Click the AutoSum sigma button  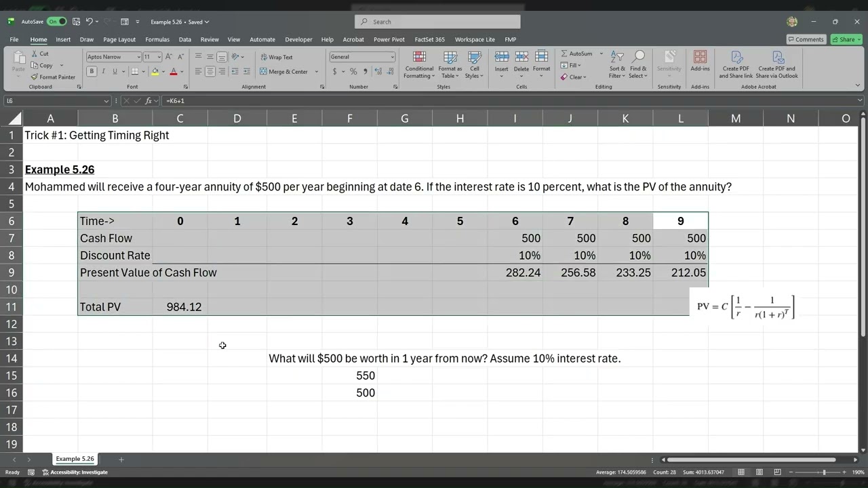576,54
